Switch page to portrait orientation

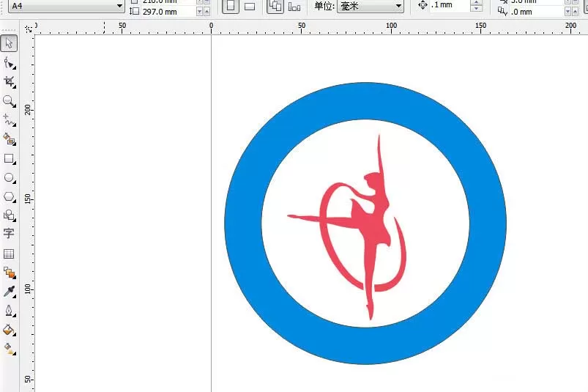point(231,6)
